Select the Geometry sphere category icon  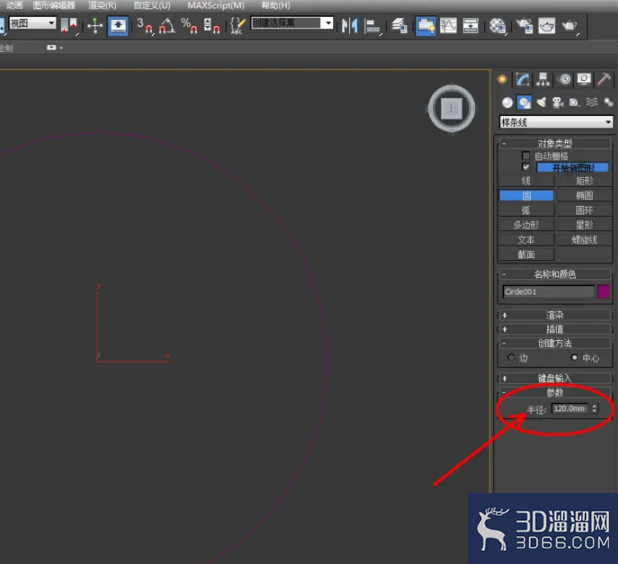click(x=507, y=102)
